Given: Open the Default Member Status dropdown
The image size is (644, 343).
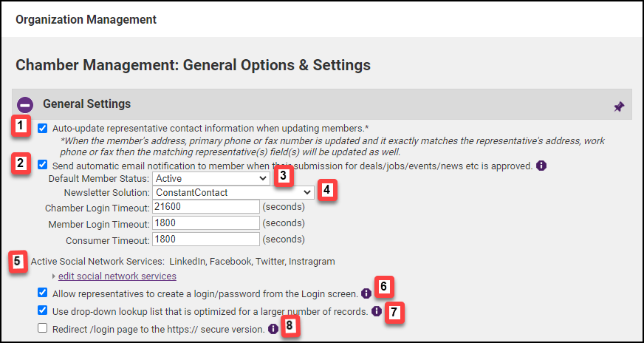Looking at the screenshot, I should [x=210, y=178].
